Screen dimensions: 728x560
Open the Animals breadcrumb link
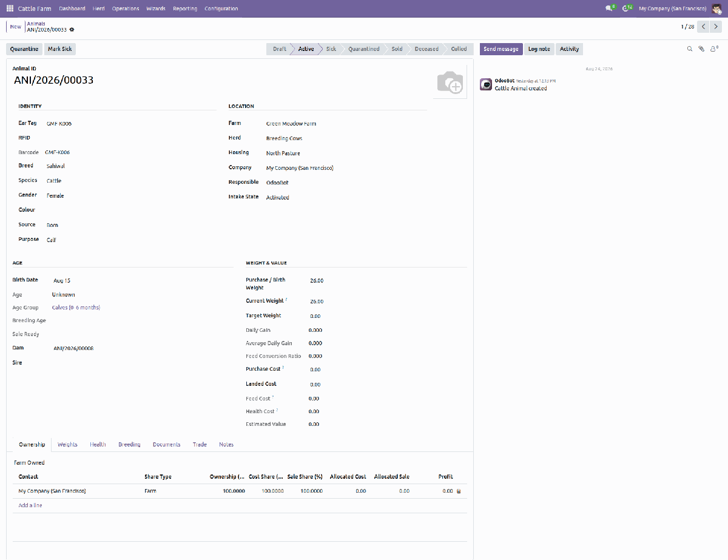(x=36, y=24)
